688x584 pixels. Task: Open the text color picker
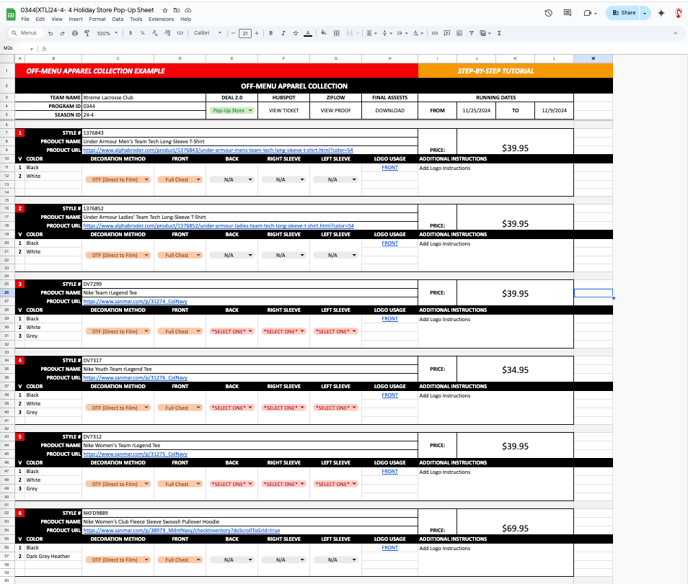(307, 33)
